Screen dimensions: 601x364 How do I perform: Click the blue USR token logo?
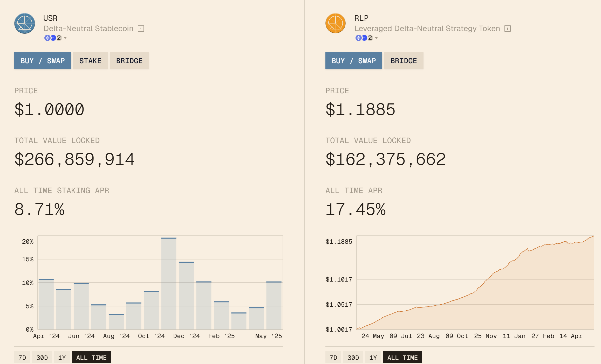point(25,23)
